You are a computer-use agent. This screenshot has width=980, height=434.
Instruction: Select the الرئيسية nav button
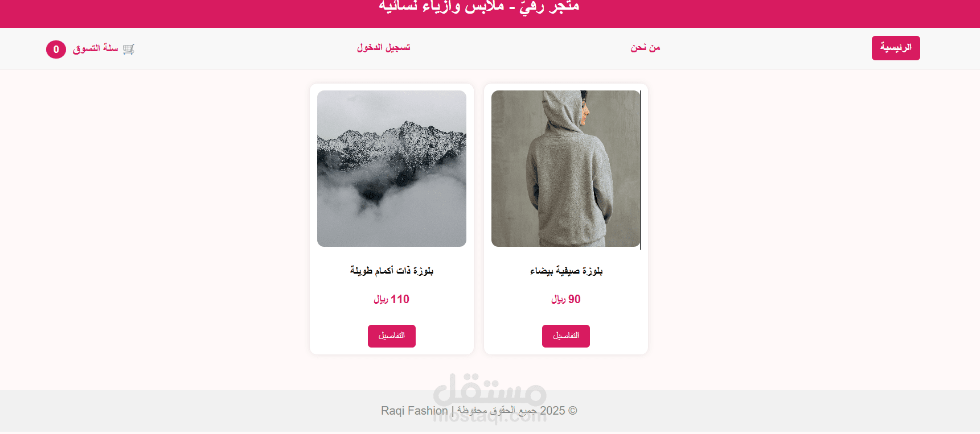896,48
